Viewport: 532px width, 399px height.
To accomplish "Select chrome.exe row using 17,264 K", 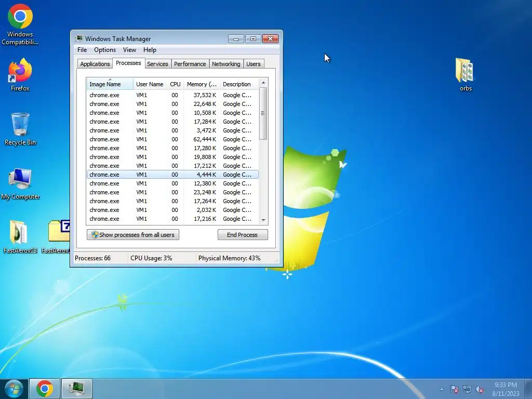I will (x=172, y=201).
